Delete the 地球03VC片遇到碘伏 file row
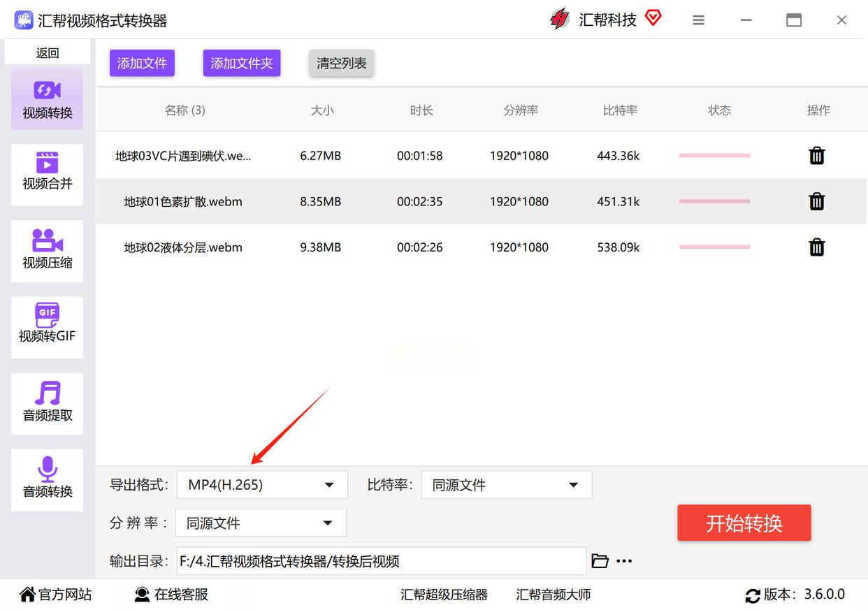This screenshot has height=610, width=868. point(816,156)
